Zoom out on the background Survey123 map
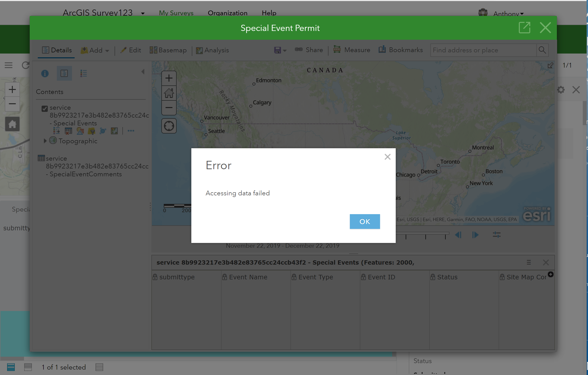The height and width of the screenshot is (375, 588). pos(12,104)
